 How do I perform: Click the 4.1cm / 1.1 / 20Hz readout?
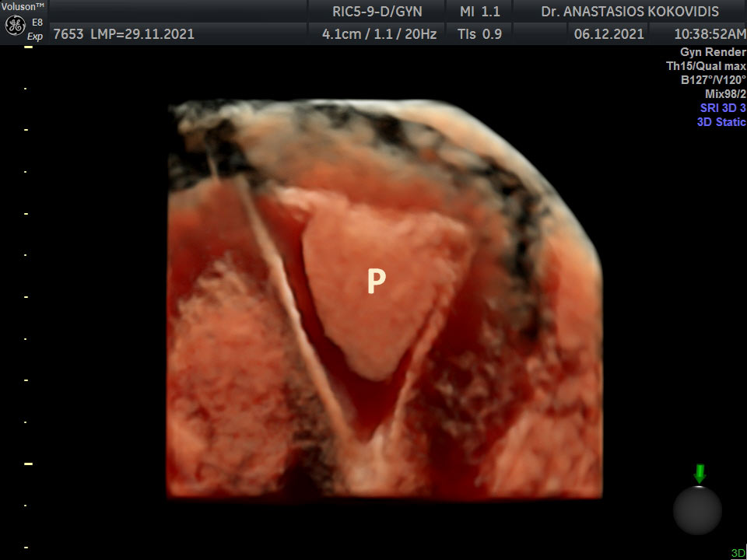(379, 34)
